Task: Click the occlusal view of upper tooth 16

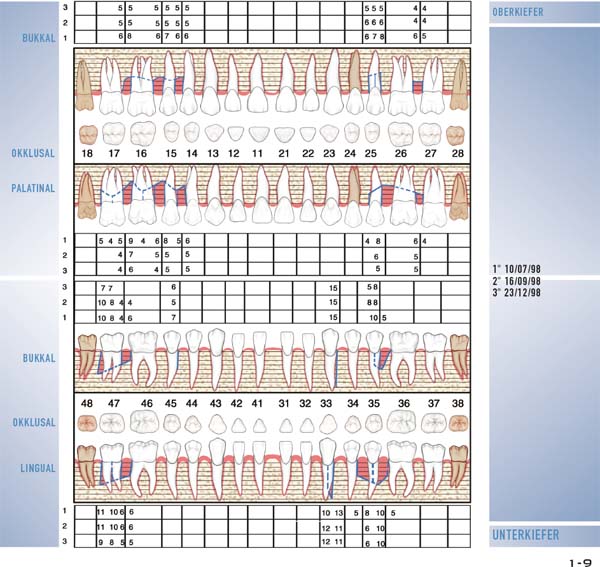Action: (x=141, y=132)
